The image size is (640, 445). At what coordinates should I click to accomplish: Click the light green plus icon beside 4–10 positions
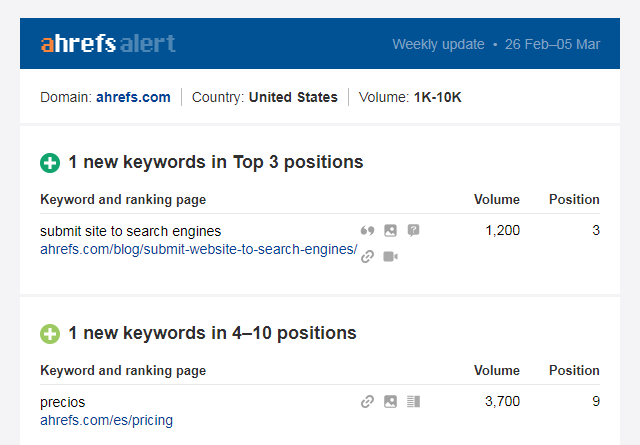[50, 334]
